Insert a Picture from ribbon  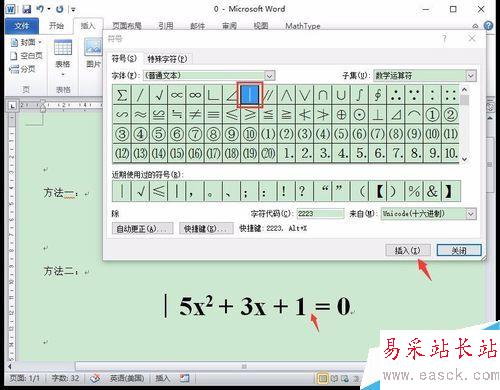[x=93, y=53]
